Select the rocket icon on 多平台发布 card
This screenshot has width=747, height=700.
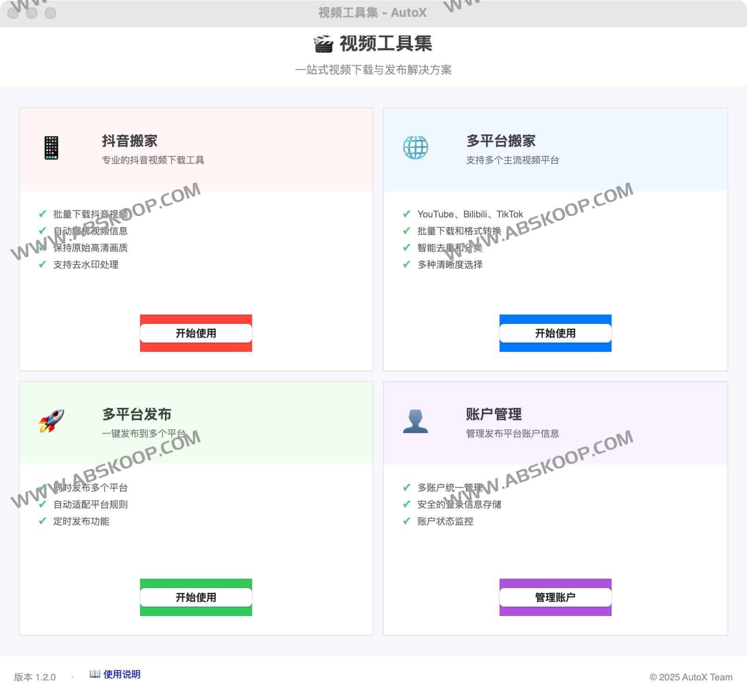click(51, 421)
